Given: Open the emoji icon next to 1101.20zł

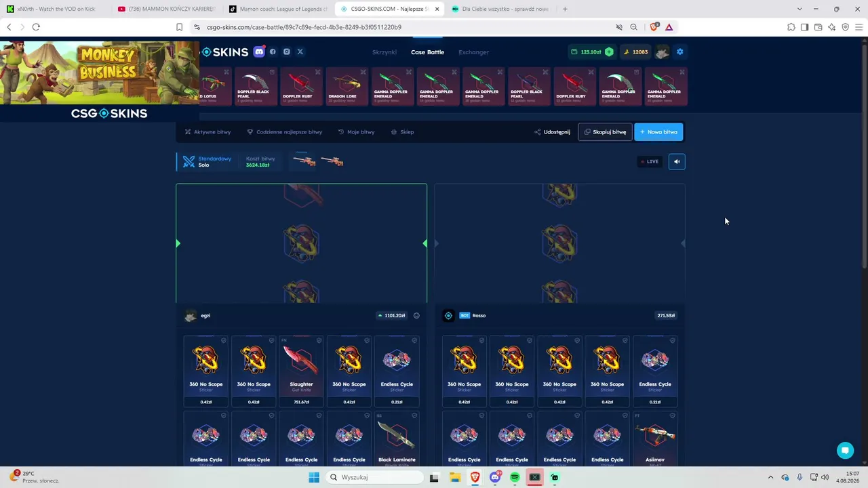Looking at the screenshot, I should (x=416, y=315).
